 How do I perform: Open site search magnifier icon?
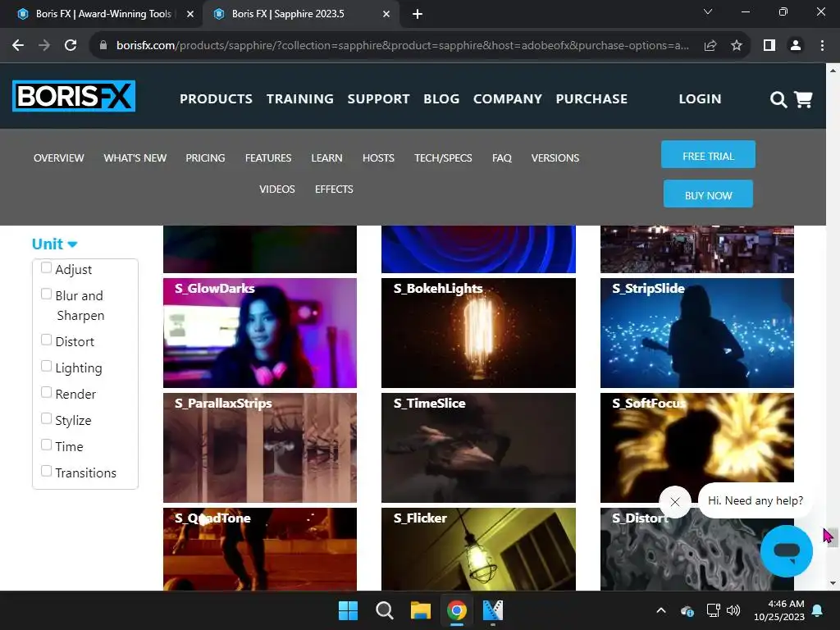(x=778, y=99)
